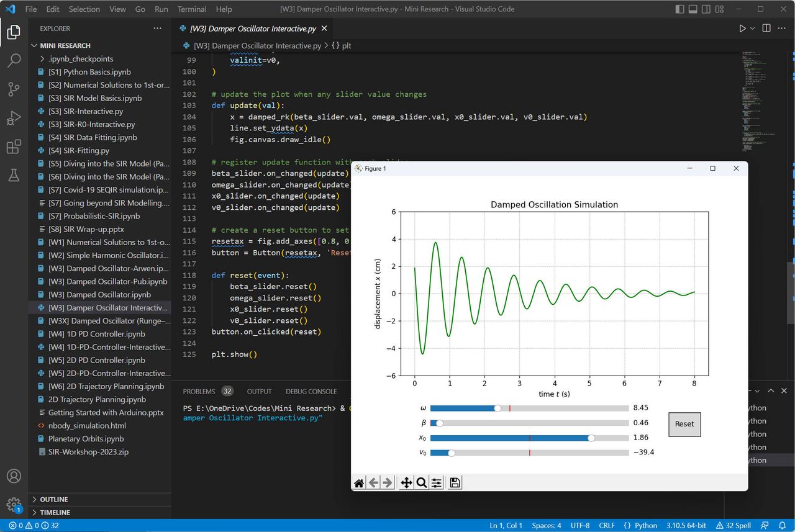Open the Extensions view
The image size is (795, 532).
tap(14, 147)
